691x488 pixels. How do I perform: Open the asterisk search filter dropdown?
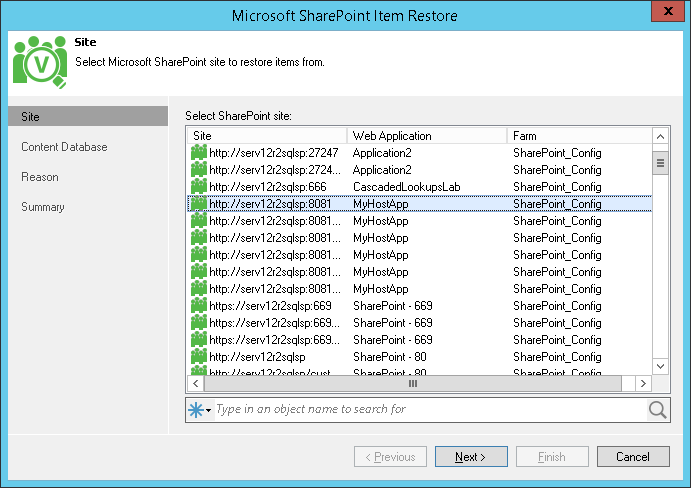[200, 410]
